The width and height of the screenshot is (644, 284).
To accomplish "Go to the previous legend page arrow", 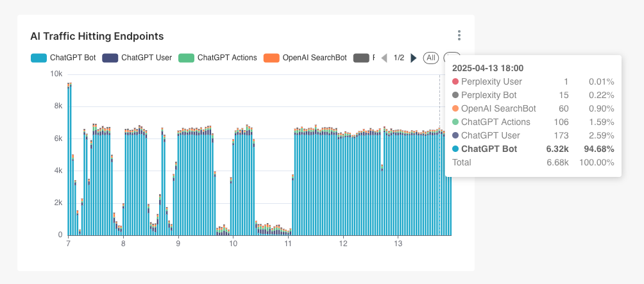I will pos(384,58).
